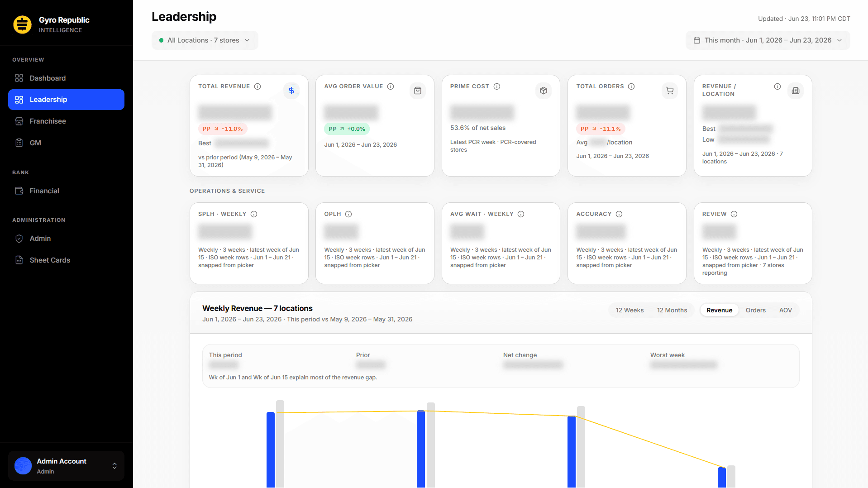This screenshot has height=488, width=868.
Task: Open GM page in sidebar
Action: click(66, 143)
